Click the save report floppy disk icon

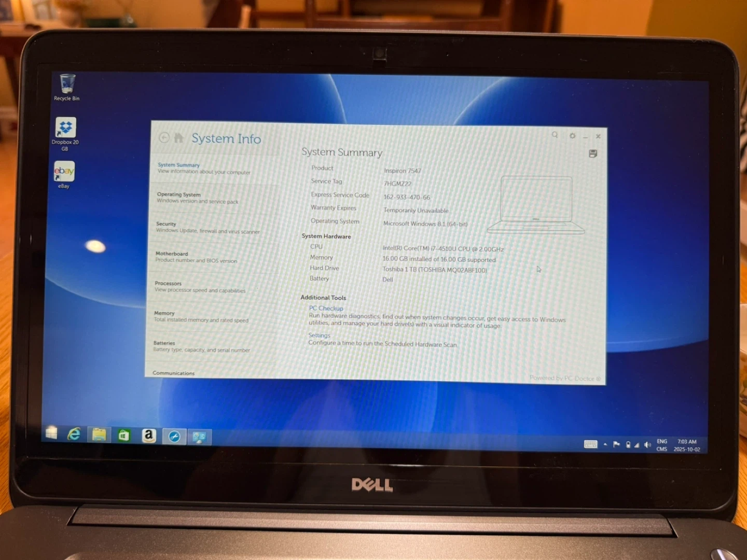[x=593, y=153]
